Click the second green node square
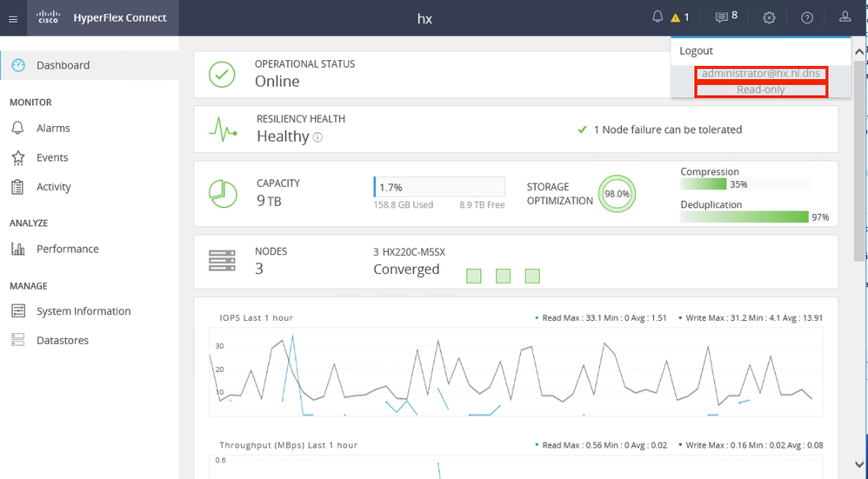The image size is (868, 479). (x=504, y=276)
